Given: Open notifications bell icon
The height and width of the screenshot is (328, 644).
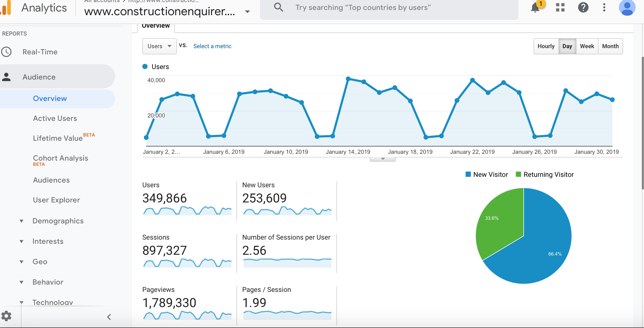Looking at the screenshot, I should (535, 8).
